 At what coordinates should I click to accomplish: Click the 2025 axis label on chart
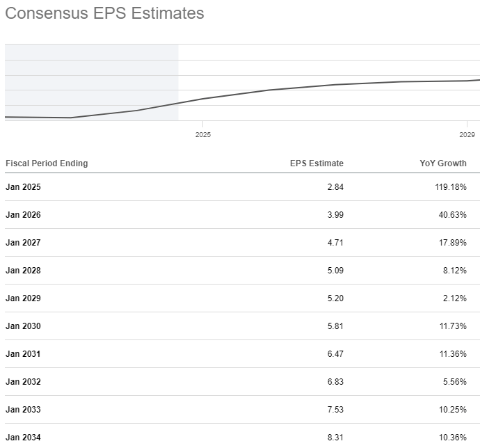click(202, 134)
